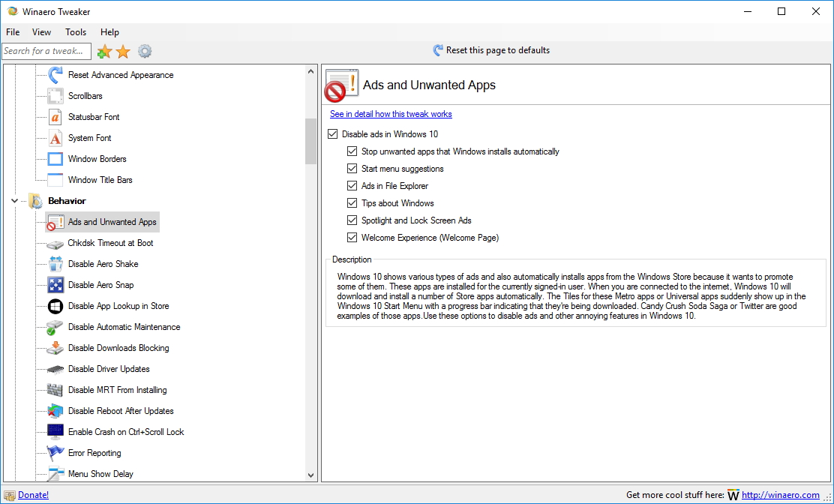Select the Scrollbars tree label
The image size is (834, 504).
[x=85, y=96]
